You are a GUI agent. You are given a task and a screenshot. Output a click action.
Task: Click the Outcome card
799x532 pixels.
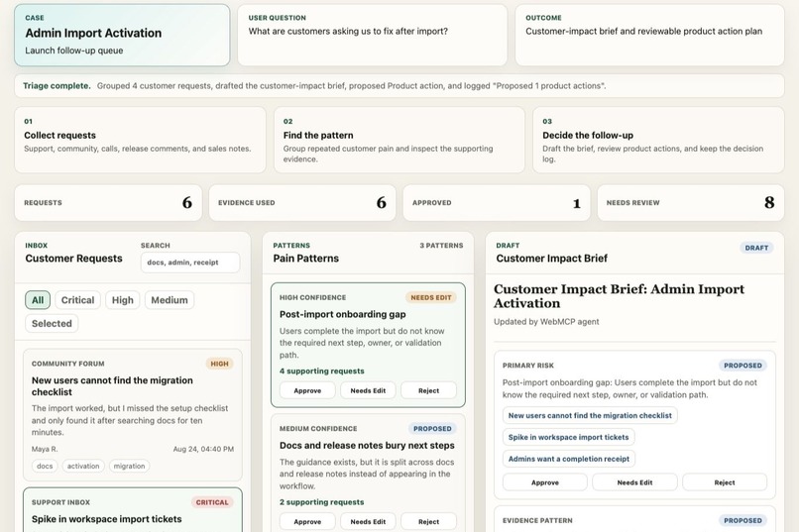(x=649, y=35)
